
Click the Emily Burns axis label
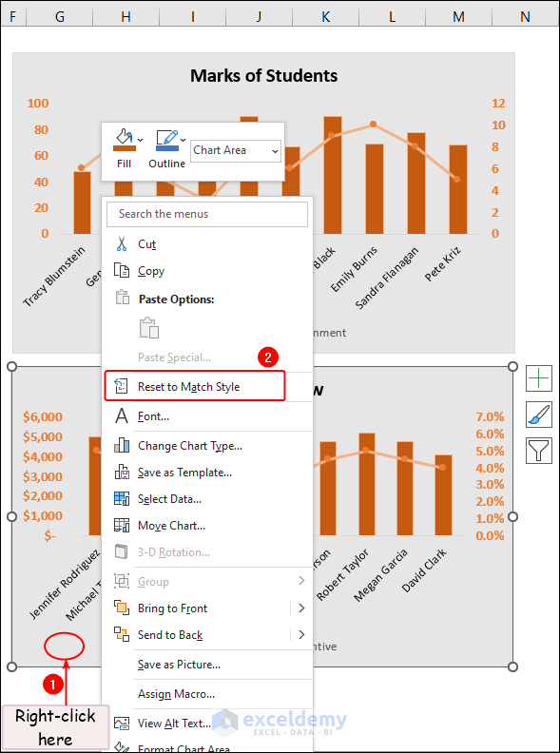pyautogui.click(x=354, y=269)
